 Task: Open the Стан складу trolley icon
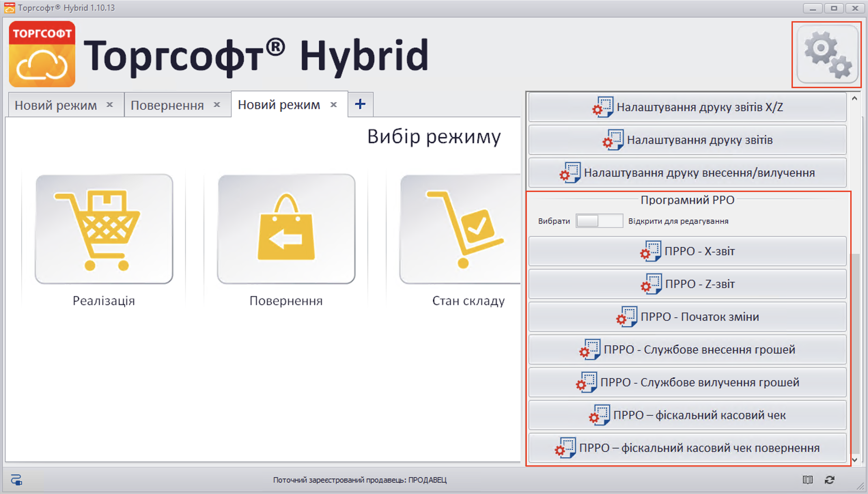[461, 229]
